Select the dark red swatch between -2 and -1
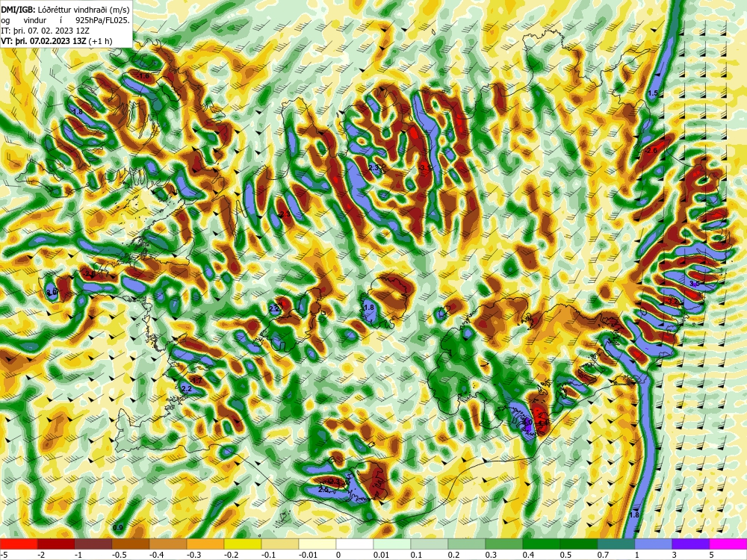Screen dimensions: 747x560 click(56, 544)
